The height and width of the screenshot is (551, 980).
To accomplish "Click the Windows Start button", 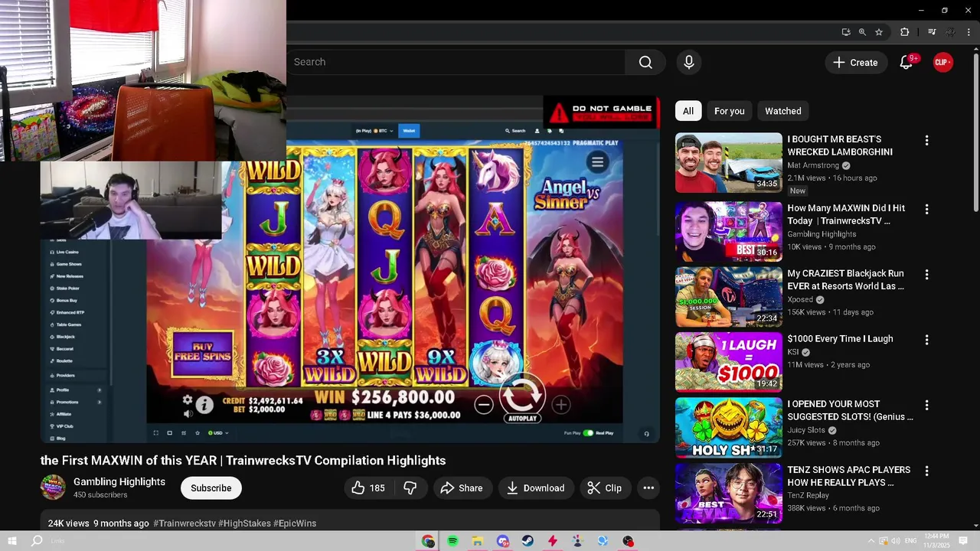I will click(12, 541).
